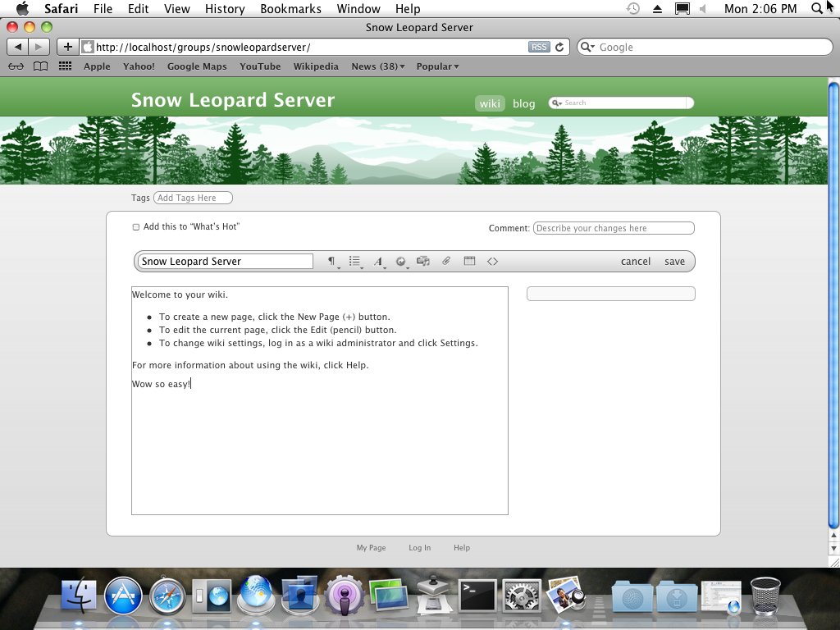The height and width of the screenshot is (630, 840).
Task: Open the Yahoo! bookmark
Action: coord(139,66)
